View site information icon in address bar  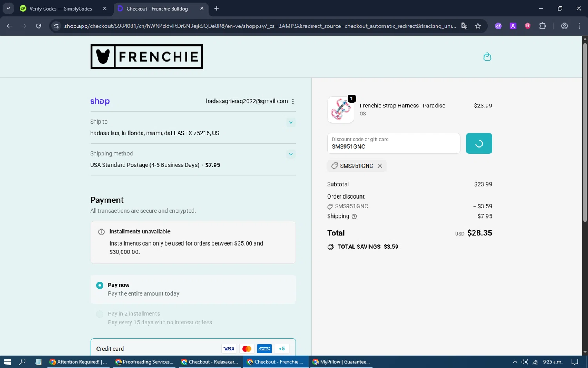click(56, 26)
